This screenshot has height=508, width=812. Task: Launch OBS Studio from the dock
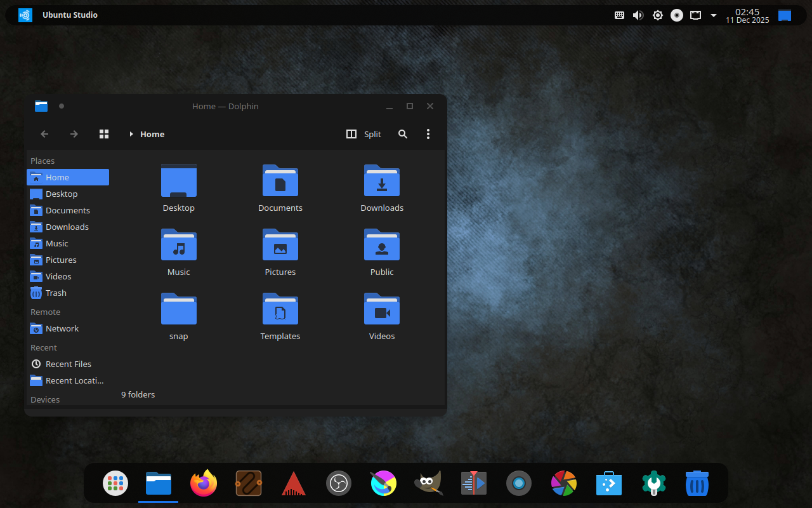click(338, 483)
